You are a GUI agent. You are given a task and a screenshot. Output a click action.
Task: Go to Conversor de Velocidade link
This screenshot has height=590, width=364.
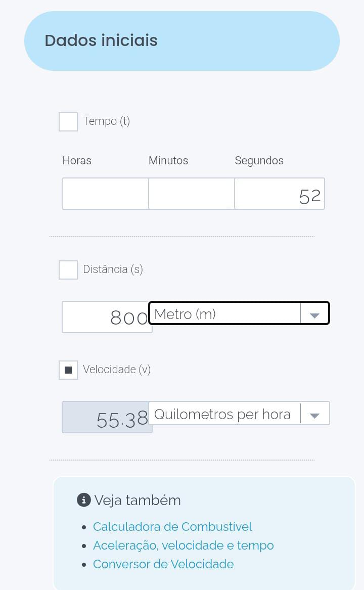coord(163,564)
